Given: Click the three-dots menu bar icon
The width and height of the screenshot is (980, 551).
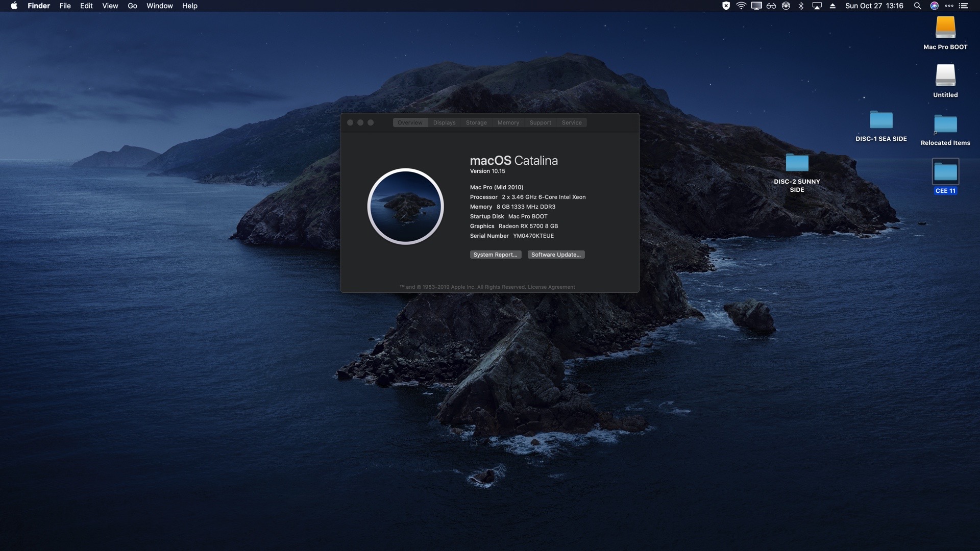Looking at the screenshot, I should tap(949, 6).
